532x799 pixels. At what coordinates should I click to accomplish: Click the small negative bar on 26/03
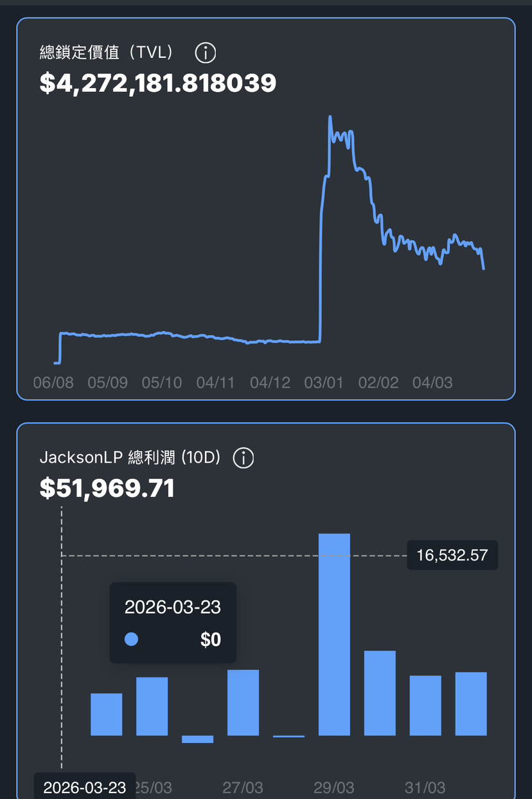(x=197, y=739)
